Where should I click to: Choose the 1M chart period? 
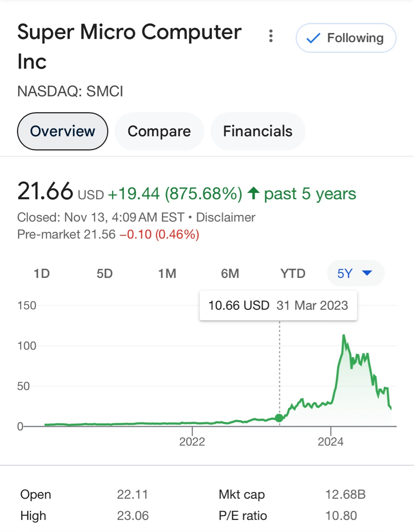[167, 273]
